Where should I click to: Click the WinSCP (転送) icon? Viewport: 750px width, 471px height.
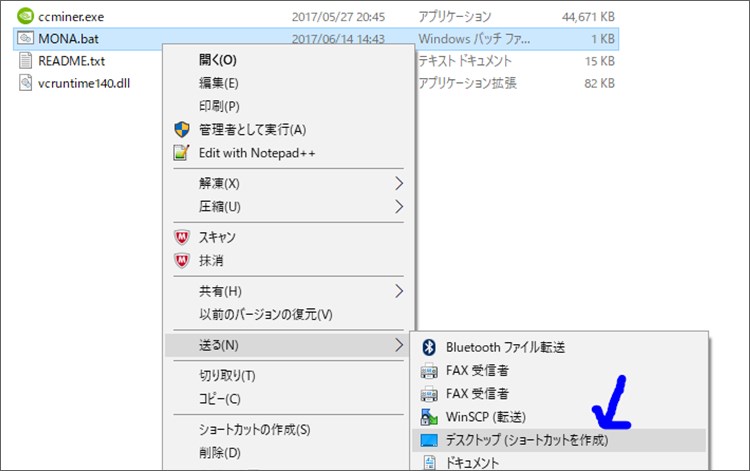(429, 417)
